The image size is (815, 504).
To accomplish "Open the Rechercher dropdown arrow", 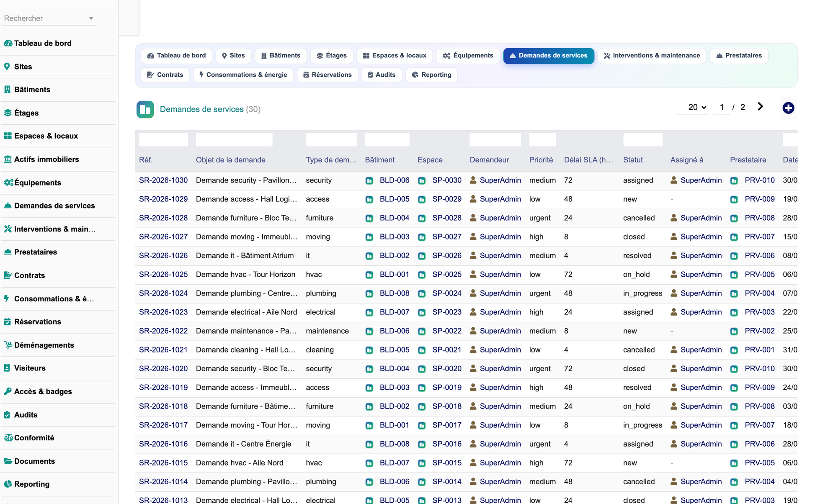I will (x=91, y=18).
